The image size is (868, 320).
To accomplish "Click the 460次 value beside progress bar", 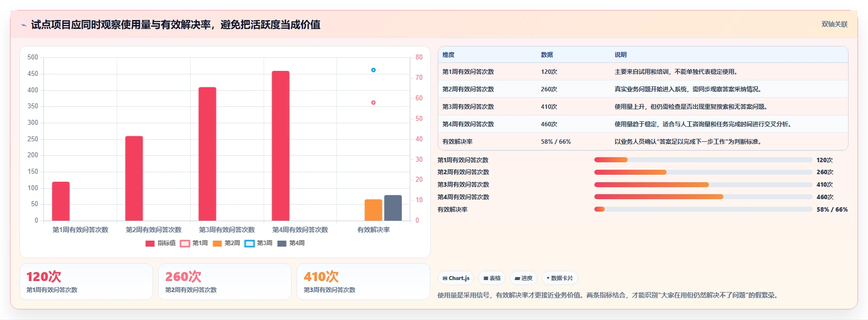I will point(825,197).
